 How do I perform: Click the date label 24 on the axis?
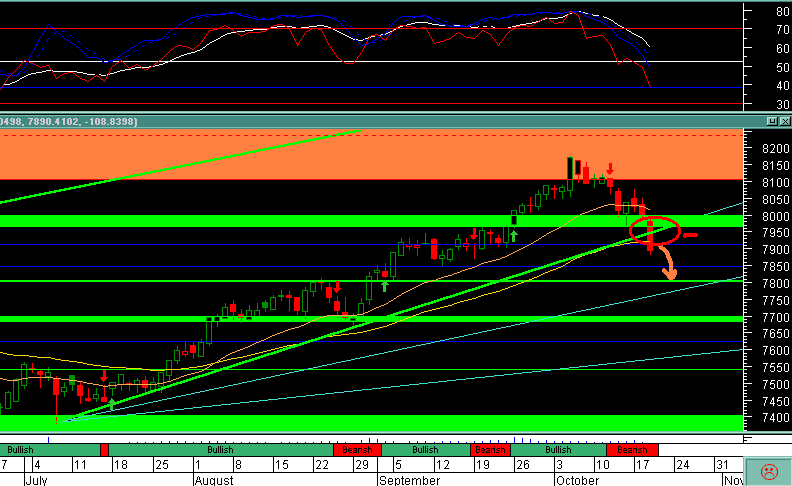(682, 464)
